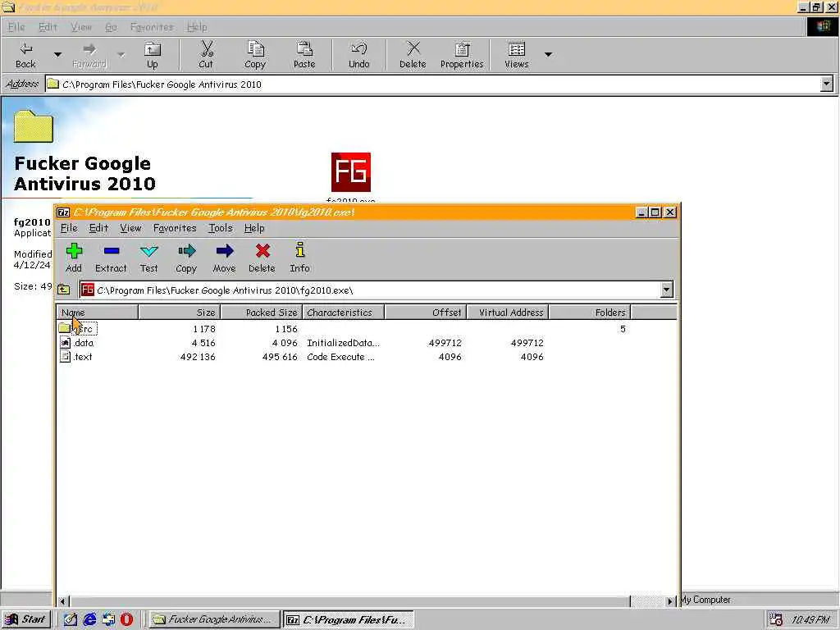The width and height of the screenshot is (840, 630).
Task: Click Paste in the Explorer toolbar
Action: (x=304, y=55)
